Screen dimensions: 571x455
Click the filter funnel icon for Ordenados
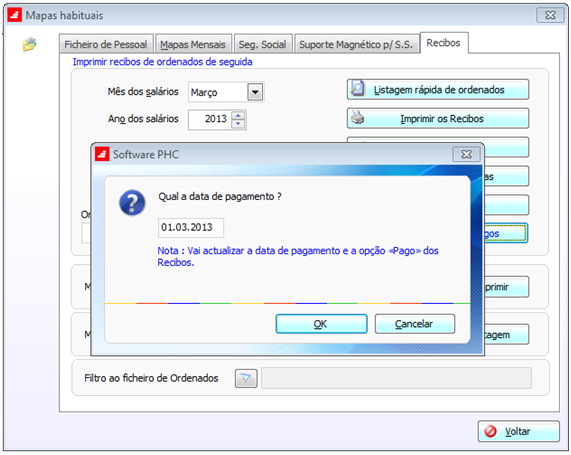[246, 378]
